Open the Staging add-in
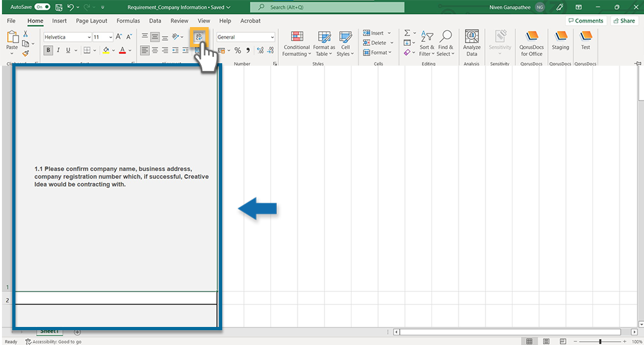 [560, 40]
